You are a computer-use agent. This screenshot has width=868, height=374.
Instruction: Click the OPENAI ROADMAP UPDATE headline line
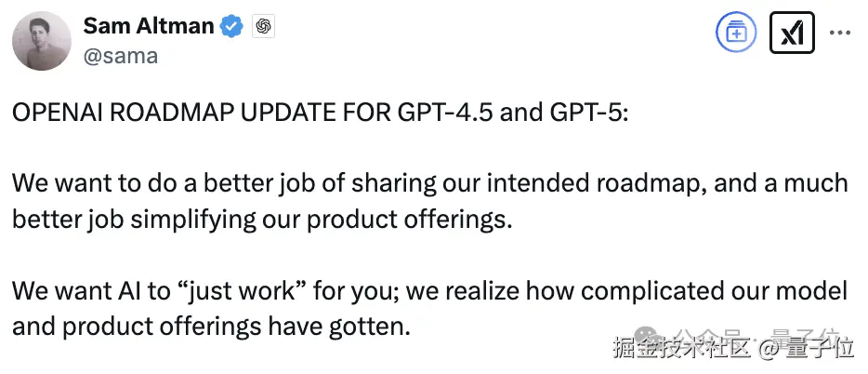click(321, 113)
